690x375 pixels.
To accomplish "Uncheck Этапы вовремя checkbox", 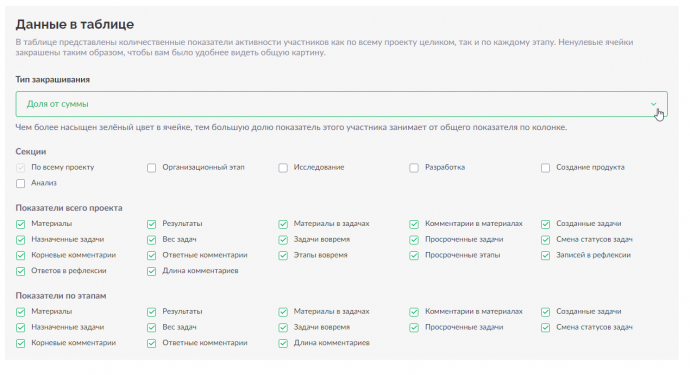I will tap(283, 255).
